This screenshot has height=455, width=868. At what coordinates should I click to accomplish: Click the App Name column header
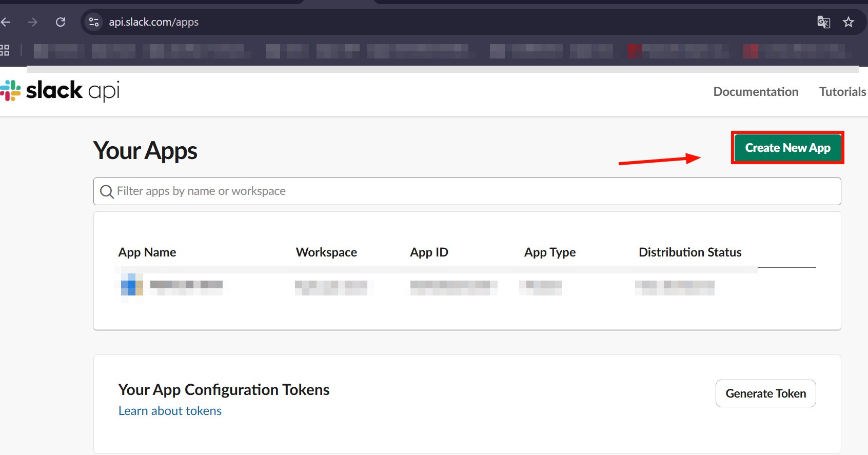point(147,252)
